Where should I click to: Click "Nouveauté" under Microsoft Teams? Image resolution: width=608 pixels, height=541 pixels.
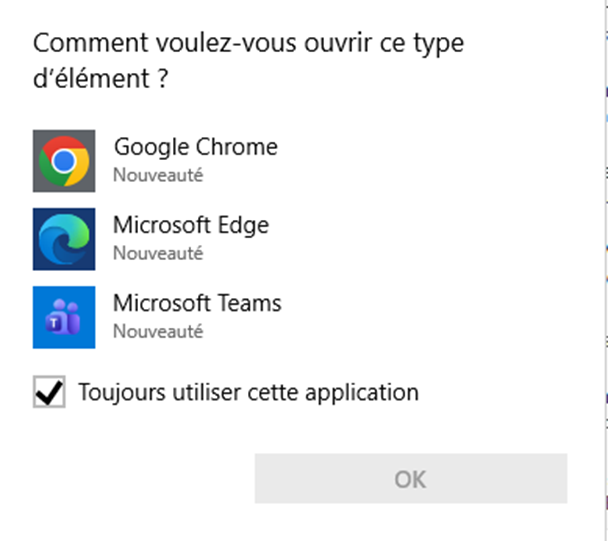pyautogui.click(x=157, y=330)
